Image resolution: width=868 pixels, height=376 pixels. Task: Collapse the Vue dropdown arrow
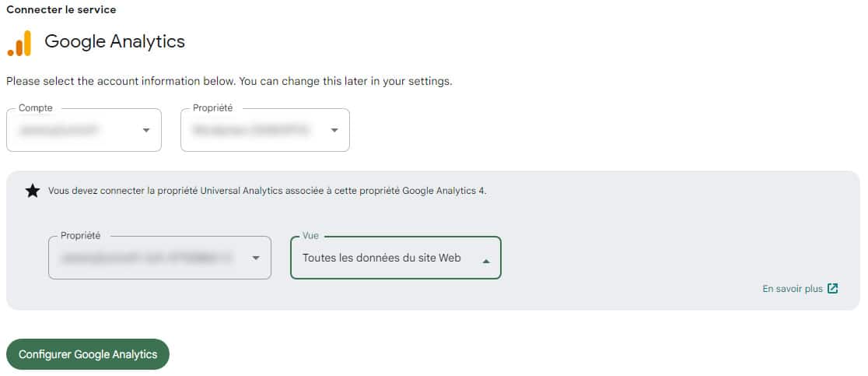486,262
